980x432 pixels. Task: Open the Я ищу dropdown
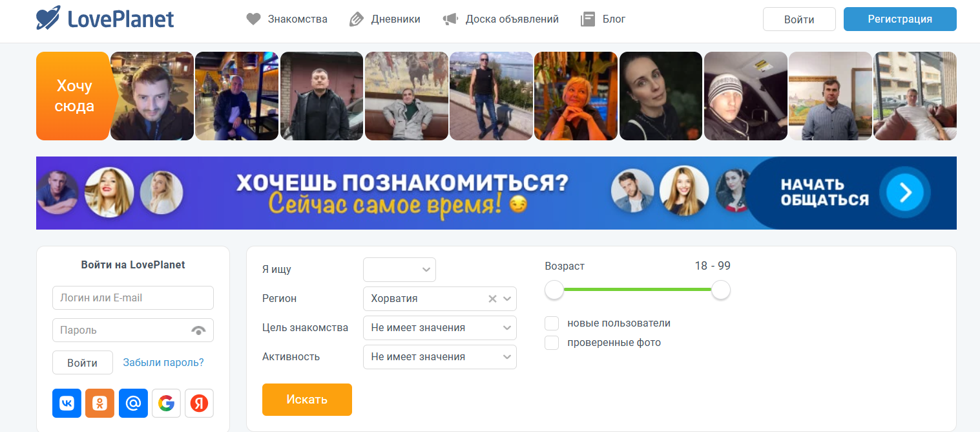pos(399,270)
